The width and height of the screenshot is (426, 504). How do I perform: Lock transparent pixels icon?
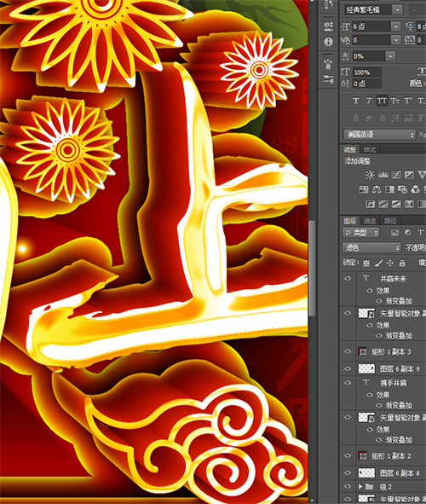click(366, 264)
